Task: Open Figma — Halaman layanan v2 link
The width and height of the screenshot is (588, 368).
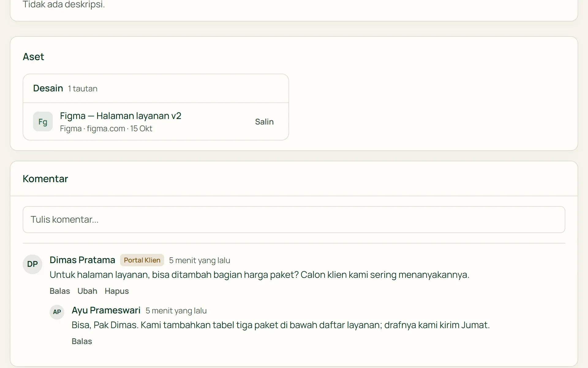Action: pyautogui.click(x=121, y=116)
